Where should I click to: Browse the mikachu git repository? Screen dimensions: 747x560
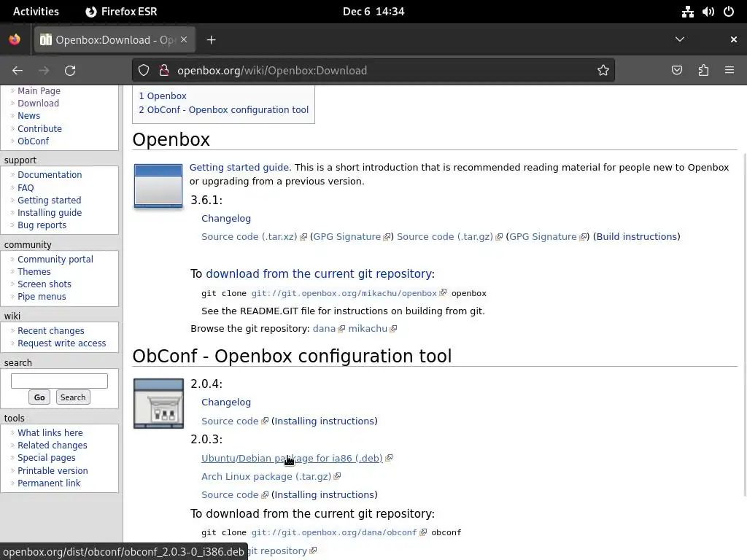(x=368, y=329)
